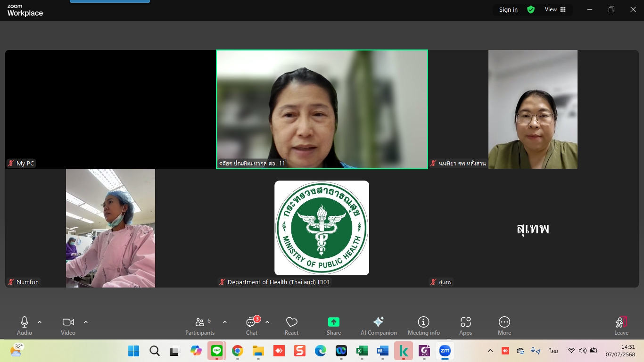Open the Apps panel
Image resolution: width=644 pixels, height=362 pixels.
(465, 326)
